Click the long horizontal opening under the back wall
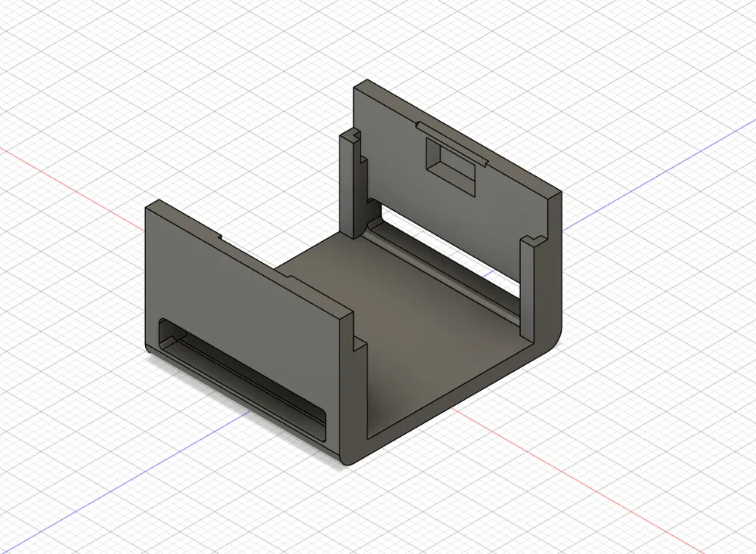The width and height of the screenshot is (756, 554). (451, 258)
